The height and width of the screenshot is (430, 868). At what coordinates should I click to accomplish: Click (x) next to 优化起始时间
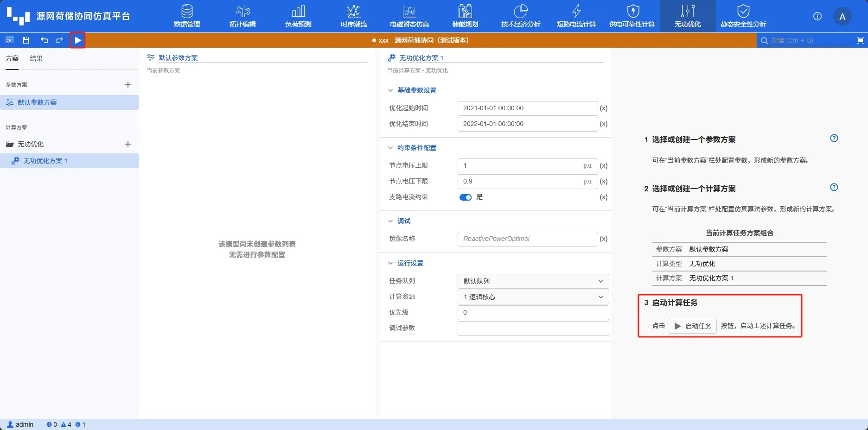point(604,108)
